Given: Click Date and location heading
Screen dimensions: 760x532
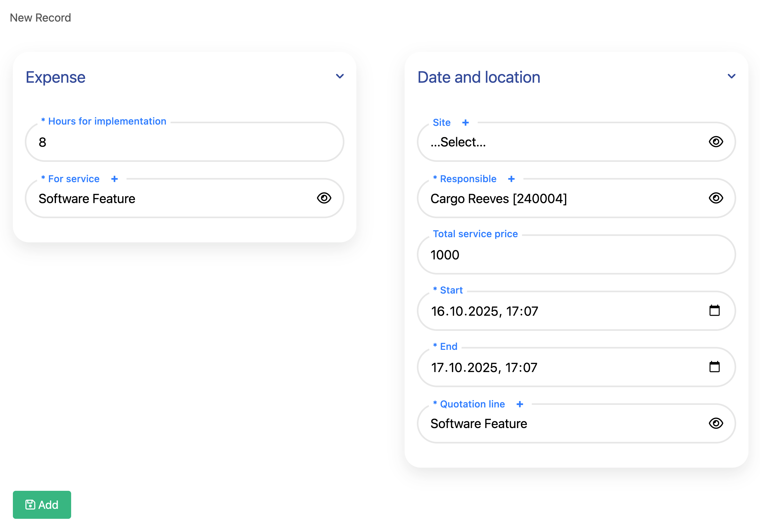Looking at the screenshot, I should (x=479, y=78).
